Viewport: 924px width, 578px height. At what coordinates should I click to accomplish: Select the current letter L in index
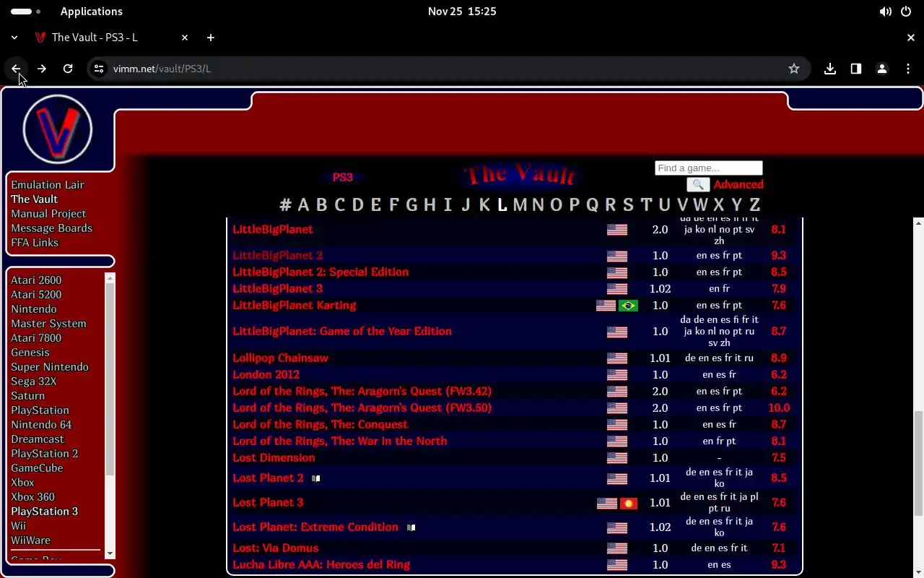pyautogui.click(x=502, y=205)
